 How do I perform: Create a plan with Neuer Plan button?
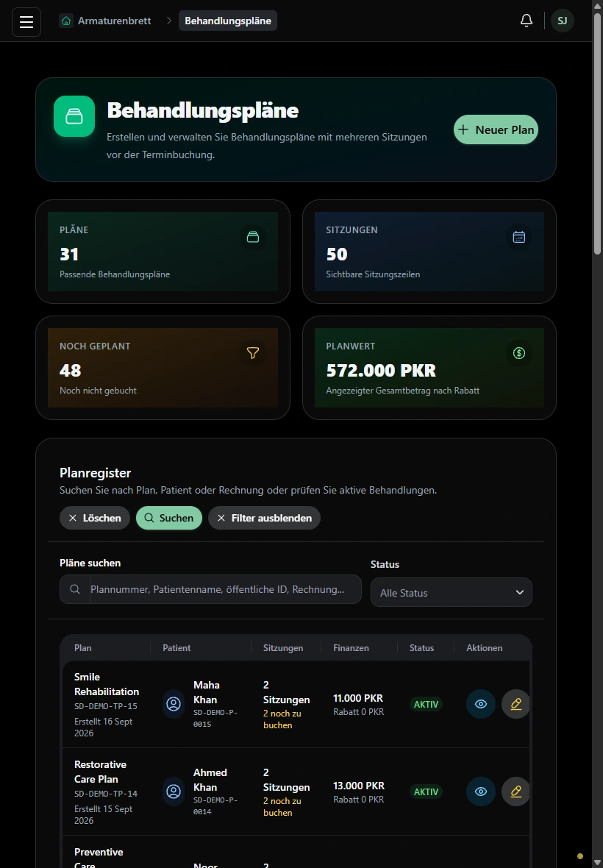[496, 129]
